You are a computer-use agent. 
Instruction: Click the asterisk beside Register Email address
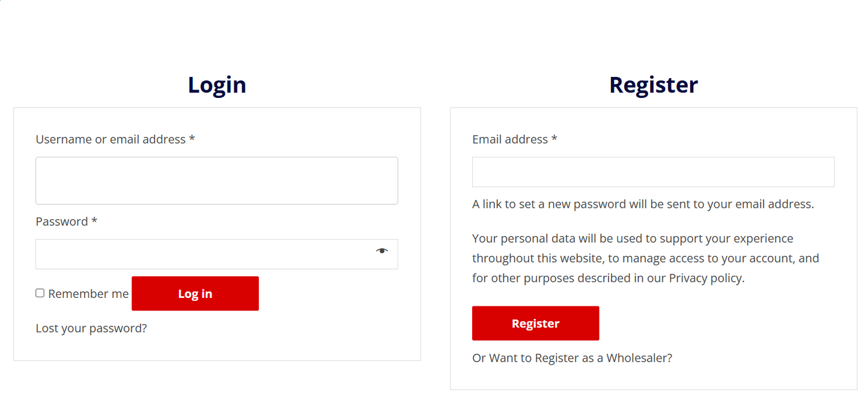[x=554, y=139]
